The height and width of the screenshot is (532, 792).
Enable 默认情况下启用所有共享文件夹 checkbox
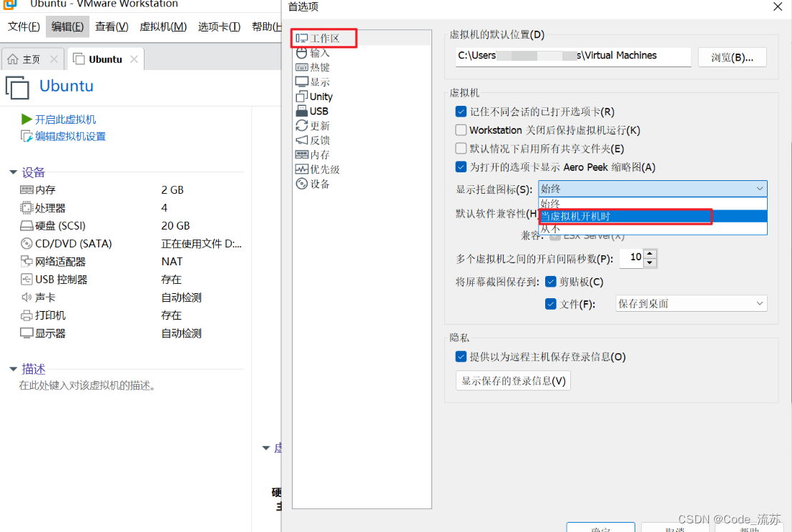461,149
